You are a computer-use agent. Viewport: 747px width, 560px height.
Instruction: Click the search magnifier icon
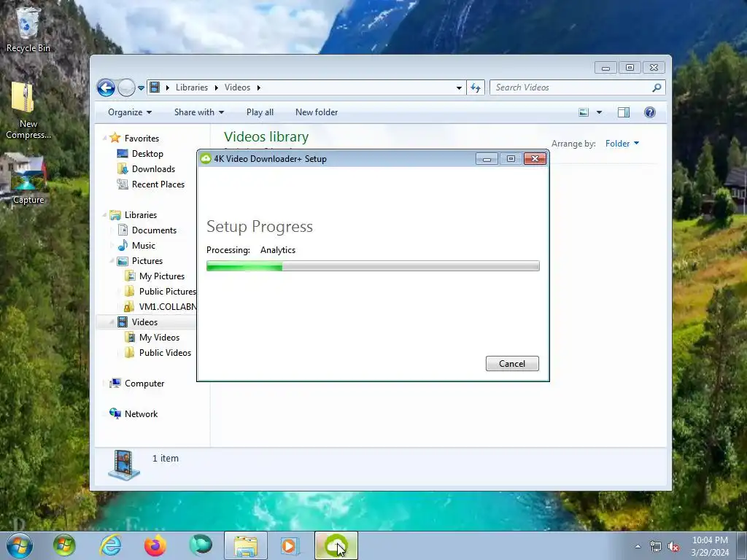(657, 87)
